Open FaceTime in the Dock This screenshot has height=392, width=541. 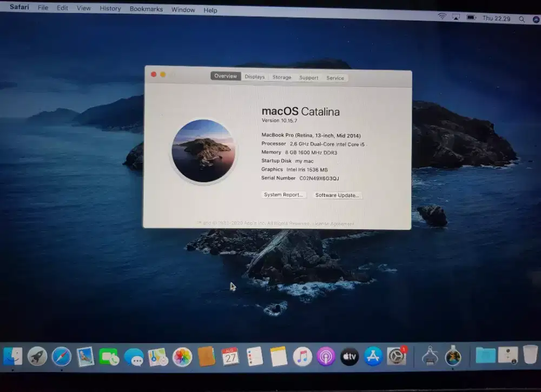tap(109, 357)
